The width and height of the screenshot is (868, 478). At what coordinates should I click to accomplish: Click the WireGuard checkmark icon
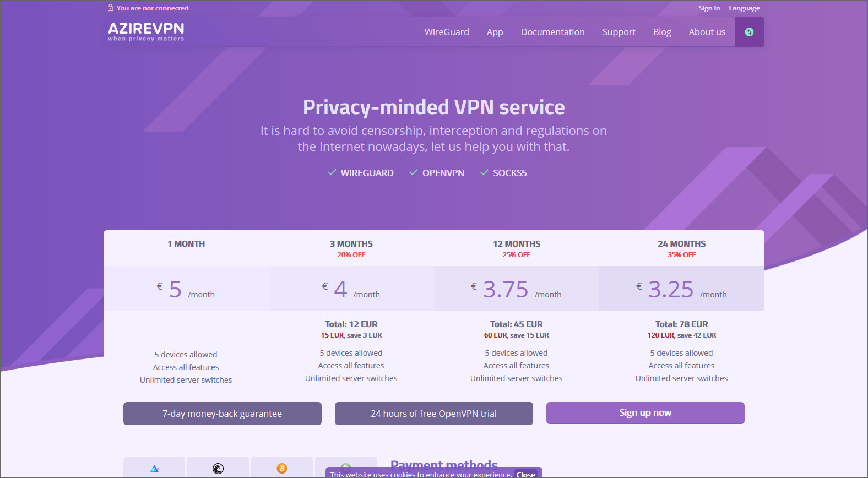[x=332, y=172]
